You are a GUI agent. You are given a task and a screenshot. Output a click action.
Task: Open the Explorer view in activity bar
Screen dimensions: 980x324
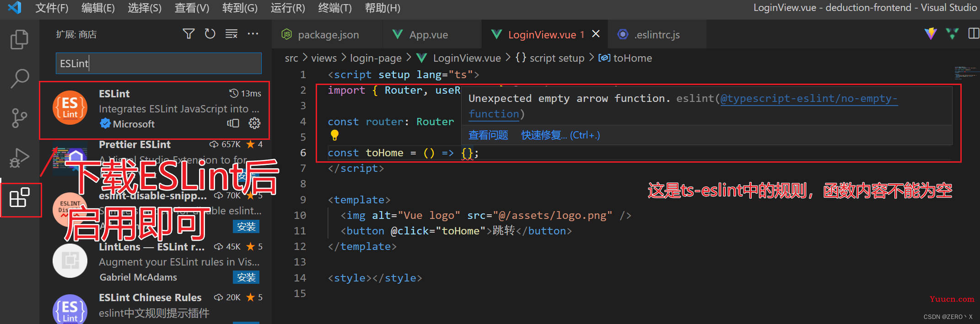pyautogui.click(x=19, y=40)
